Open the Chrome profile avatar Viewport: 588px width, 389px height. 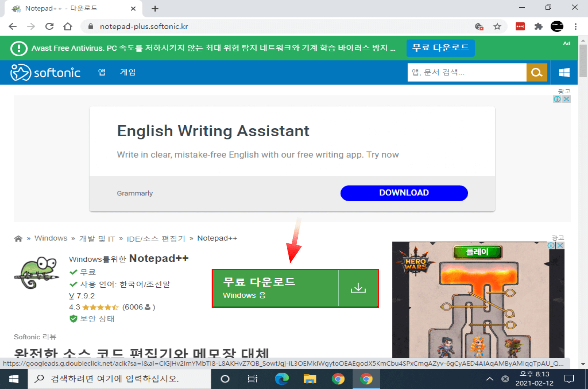557,27
